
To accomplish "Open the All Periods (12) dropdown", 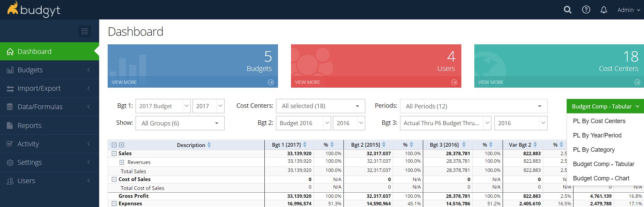I will (x=473, y=106).
